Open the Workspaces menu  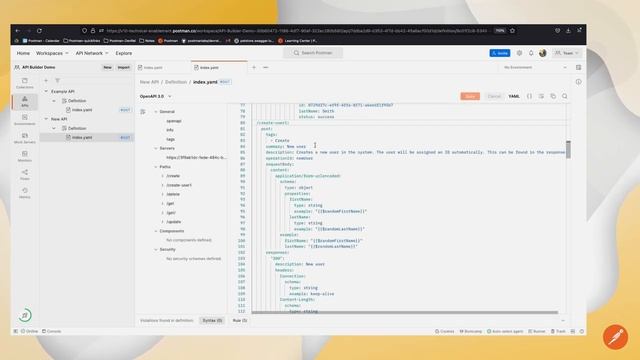pyautogui.click(x=52, y=53)
